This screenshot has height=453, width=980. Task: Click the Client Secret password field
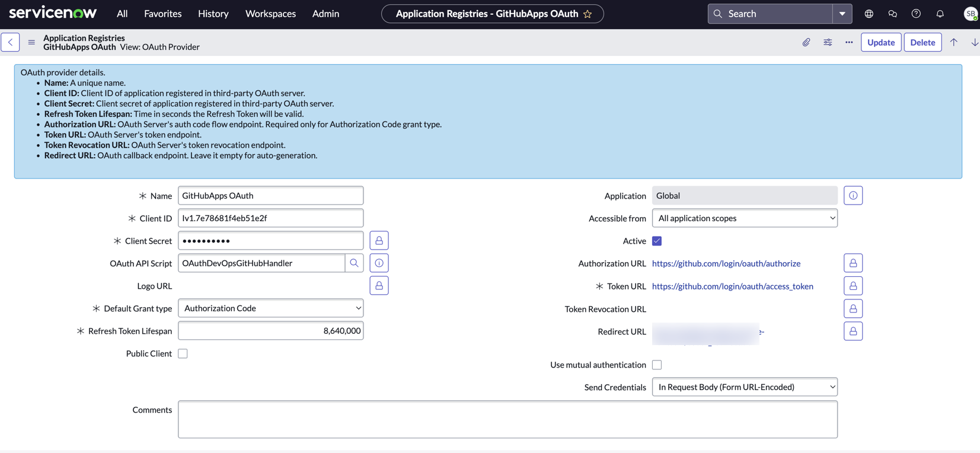pos(271,241)
